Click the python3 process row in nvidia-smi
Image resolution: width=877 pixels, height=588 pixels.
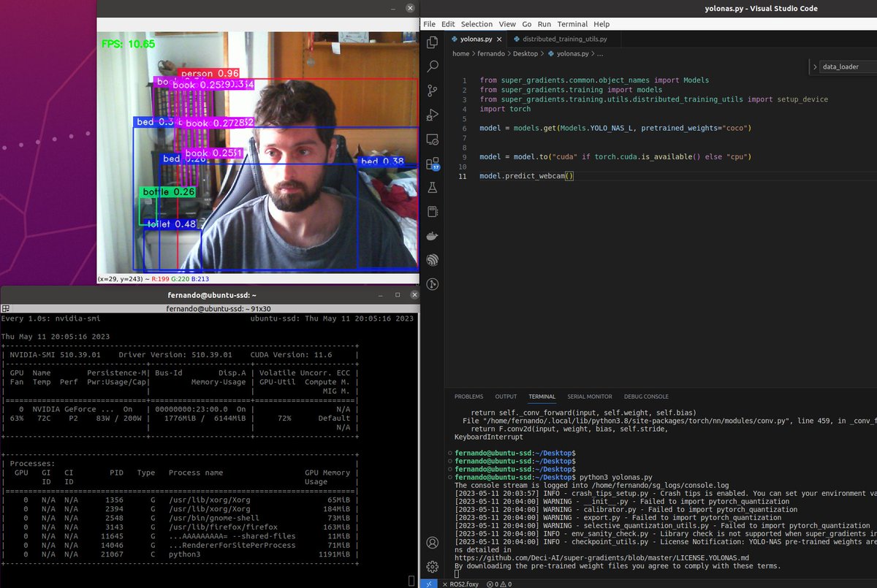(x=179, y=555)
